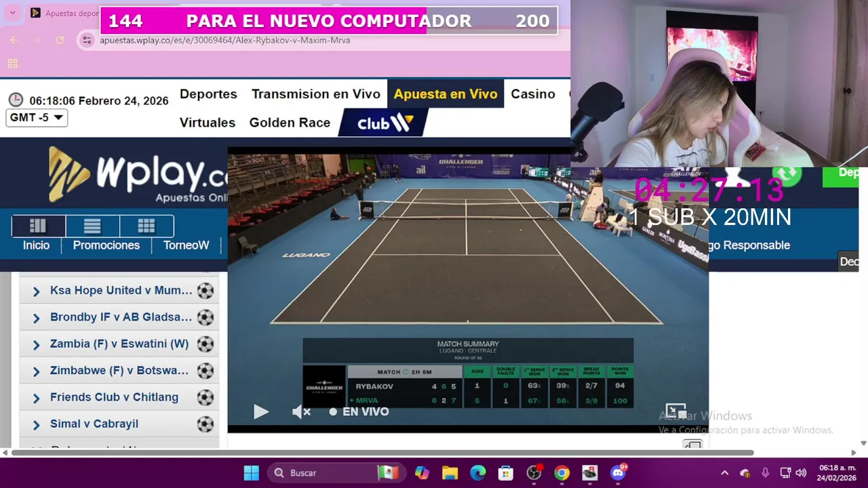The height and width of the screenshot is (488, 868).
Task: Expand Ksa Hope United v Mum... row chevron
Action: pyautogui.click(x=36, y=292)
